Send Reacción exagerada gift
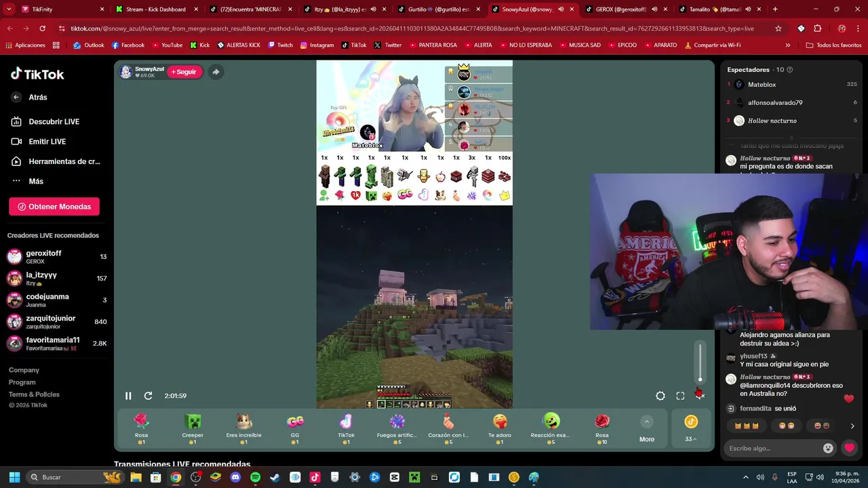 coord(551,429)
